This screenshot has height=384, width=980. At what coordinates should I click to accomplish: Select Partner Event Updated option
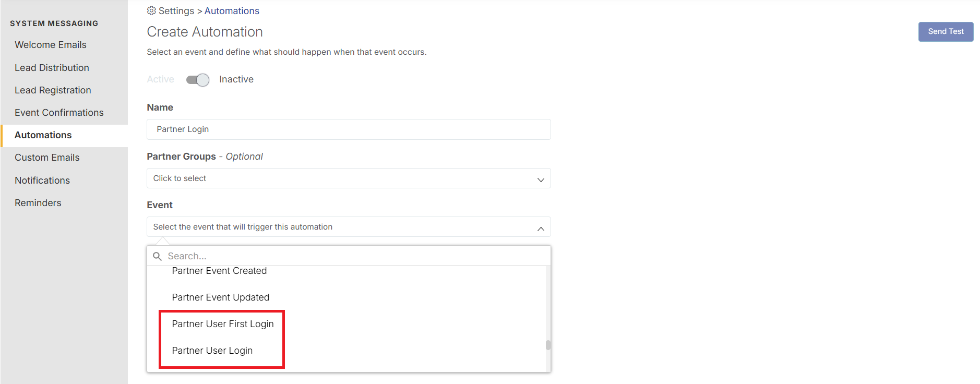[221, 297]
